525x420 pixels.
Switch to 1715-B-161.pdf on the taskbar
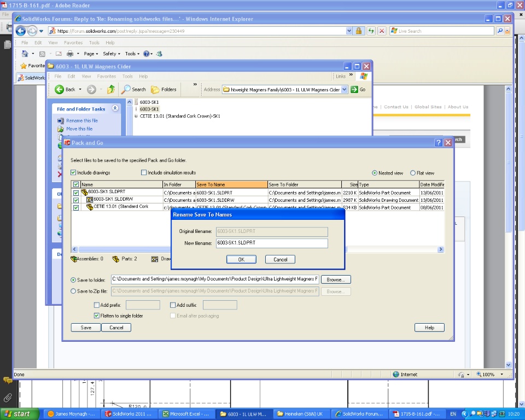[x=416, y=414]
